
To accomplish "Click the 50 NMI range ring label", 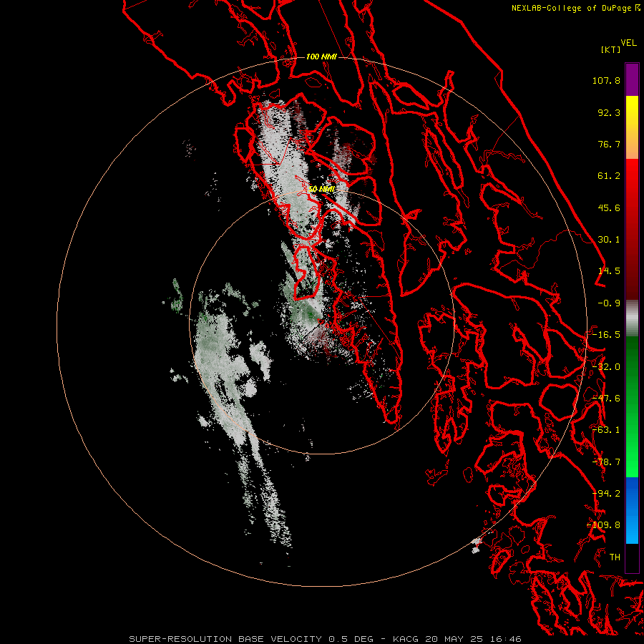I will pos(321,189).
